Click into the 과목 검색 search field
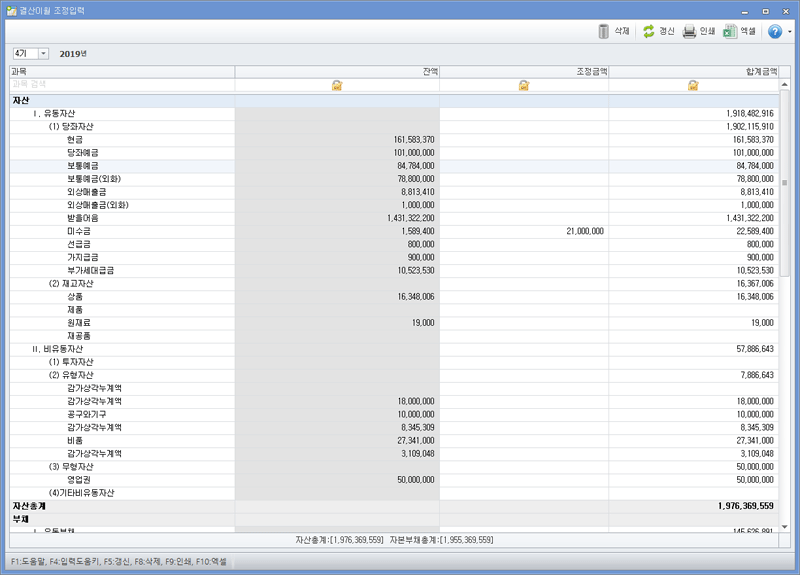Screen dimensions: 800x575 (120, 86)
